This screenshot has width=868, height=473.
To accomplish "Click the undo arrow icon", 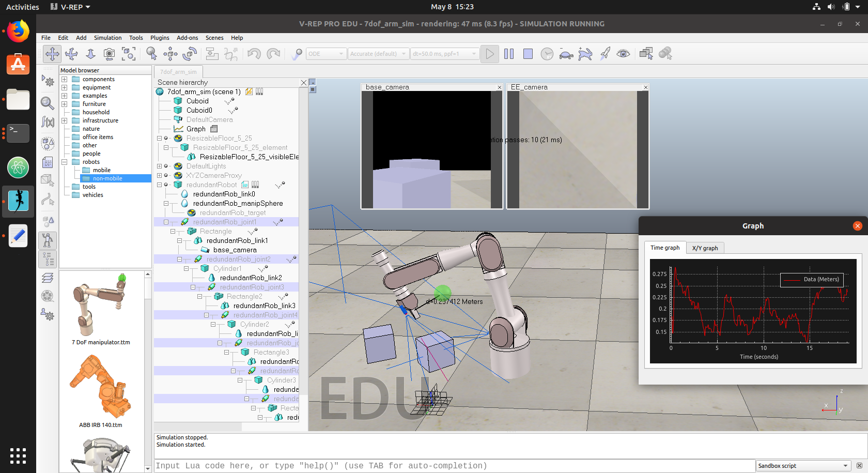I will (x=254, y=54).
